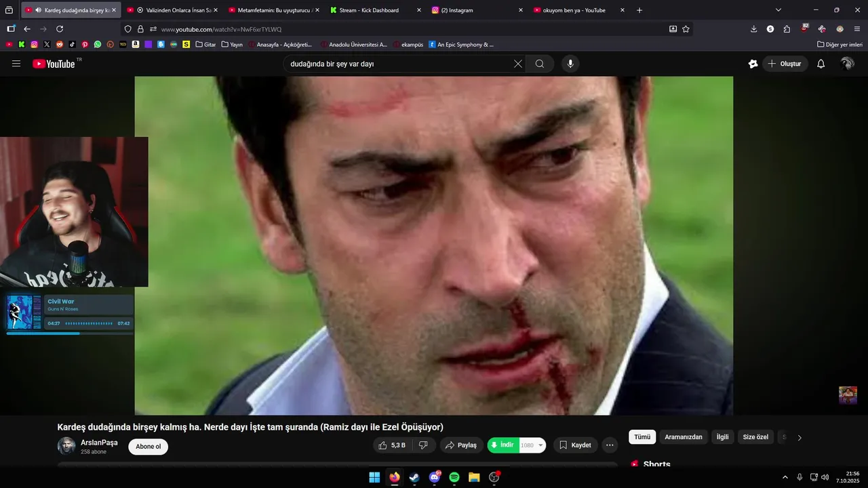The width and height of the screenshot is (868, 488).
Task: Start voice search with microphone icon
Action: tap(570, 64)
